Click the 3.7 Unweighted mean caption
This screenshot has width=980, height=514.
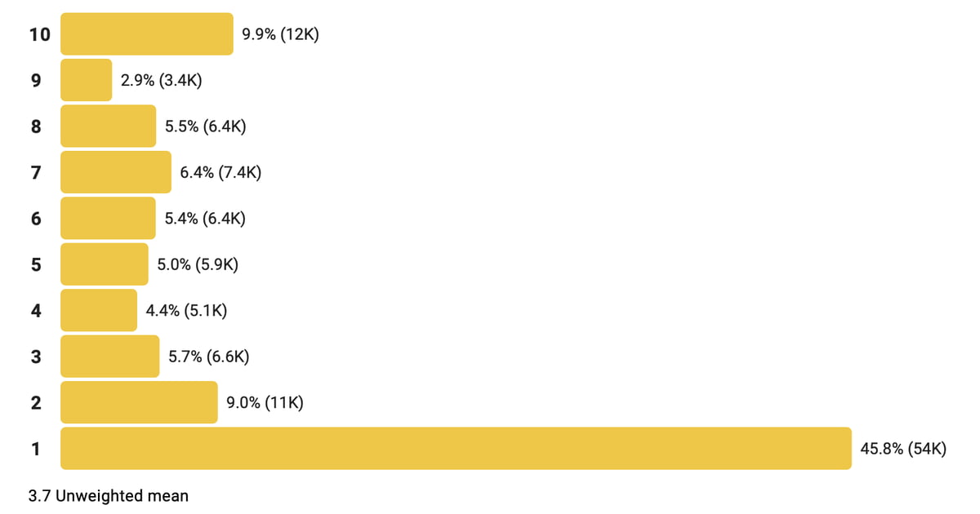[x=108, y=495]
